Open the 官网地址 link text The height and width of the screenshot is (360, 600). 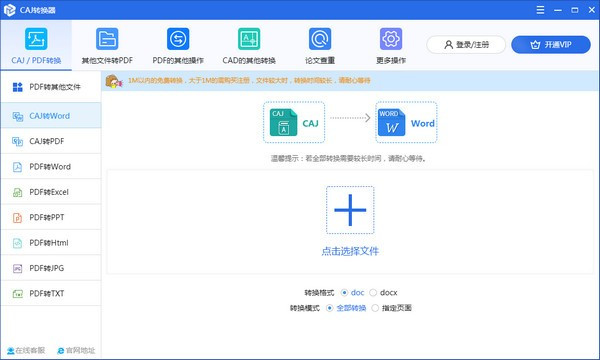click(80, 350)
